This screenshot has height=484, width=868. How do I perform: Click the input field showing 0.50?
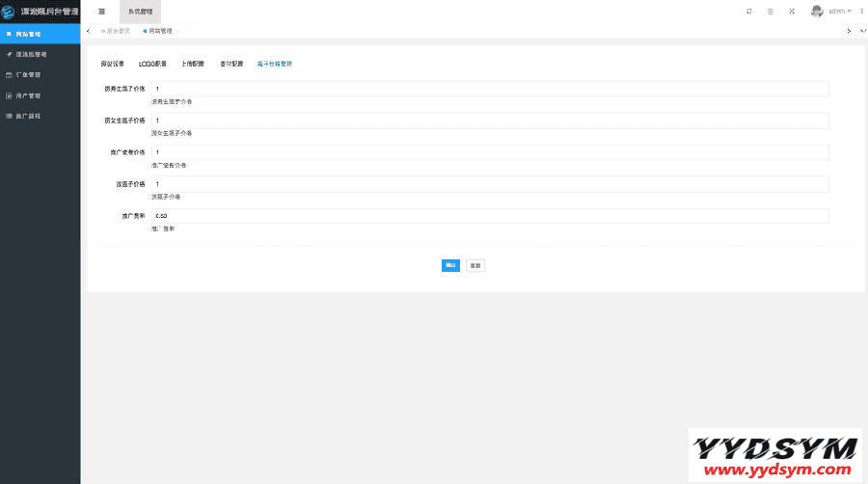coord(490,216)
